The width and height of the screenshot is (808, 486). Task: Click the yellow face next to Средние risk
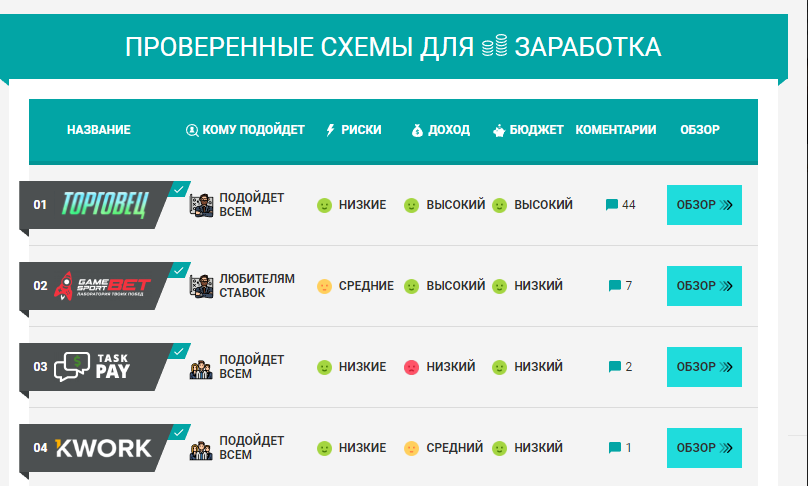pos(324,286)
